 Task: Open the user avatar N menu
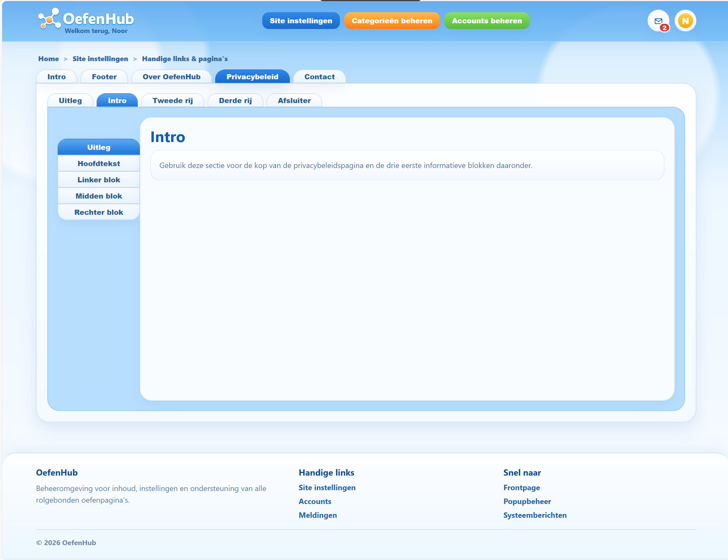[x=685, y=21]
